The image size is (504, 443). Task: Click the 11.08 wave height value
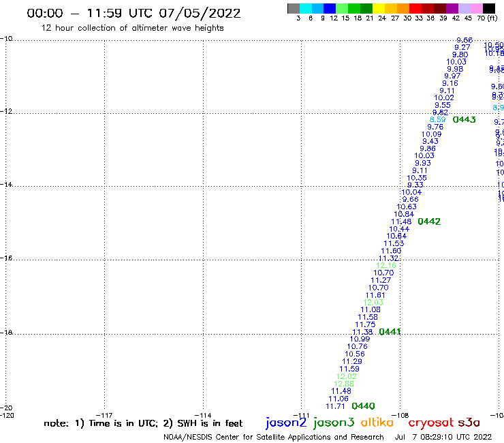pos(371,310)
